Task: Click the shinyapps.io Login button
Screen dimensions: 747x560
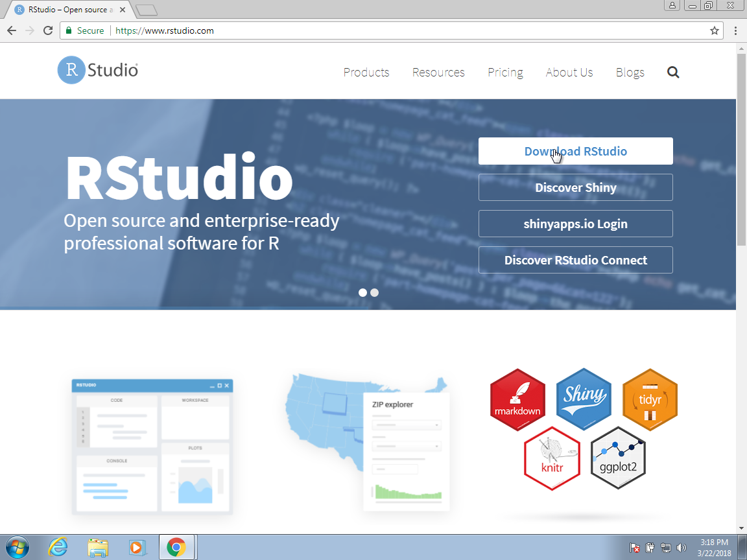Action: click(x=575, y=224)
